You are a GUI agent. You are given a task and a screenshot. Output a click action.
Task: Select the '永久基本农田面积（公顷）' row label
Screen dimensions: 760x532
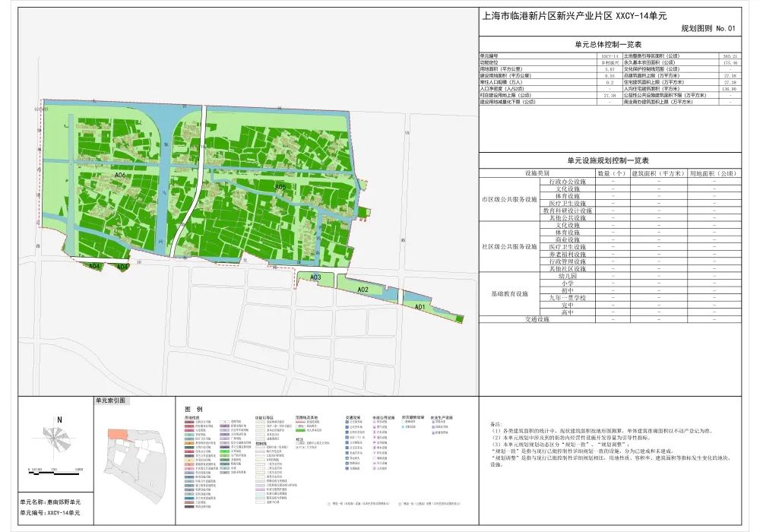650,62
